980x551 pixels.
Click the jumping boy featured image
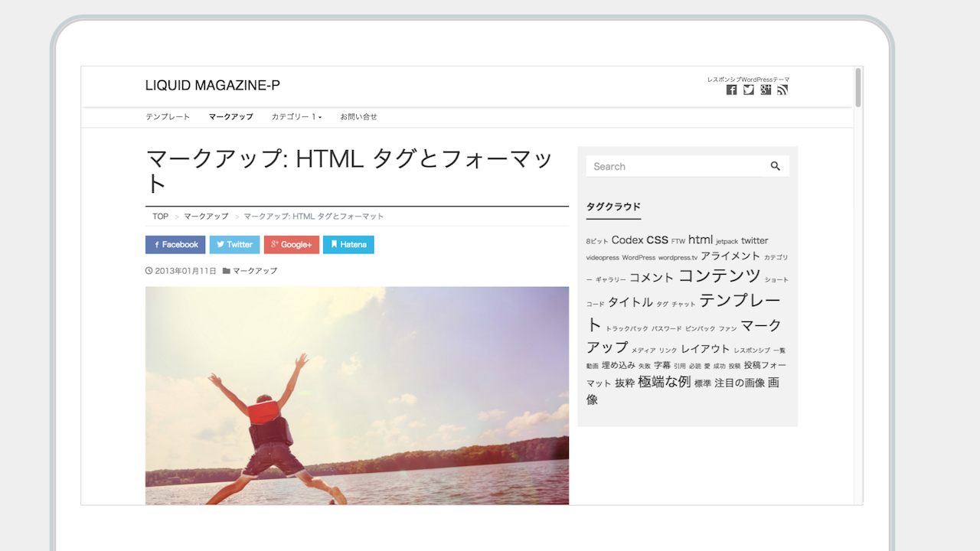357,395
